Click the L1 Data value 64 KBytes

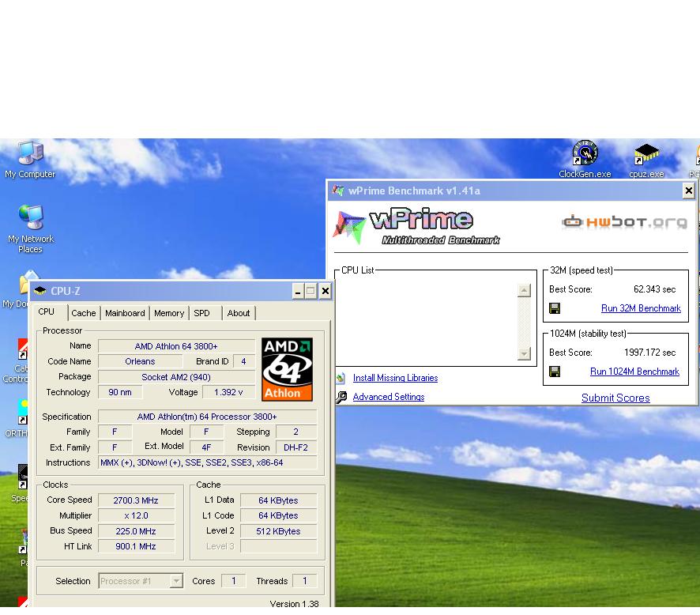(x=279, y=500)
